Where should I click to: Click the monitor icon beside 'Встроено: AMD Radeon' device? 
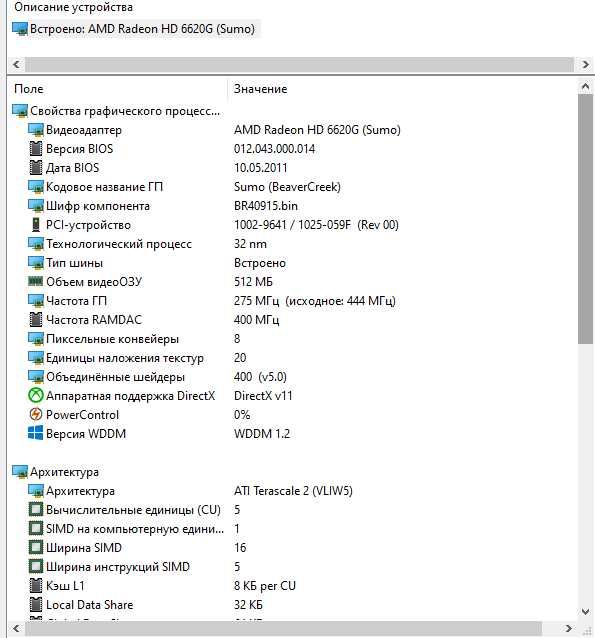click(20, 29)
